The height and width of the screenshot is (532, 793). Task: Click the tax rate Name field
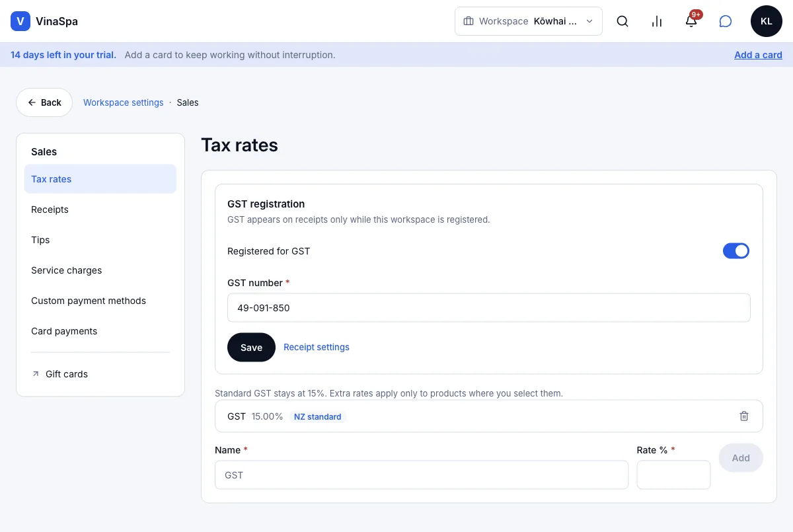click(x=422, y=475)
